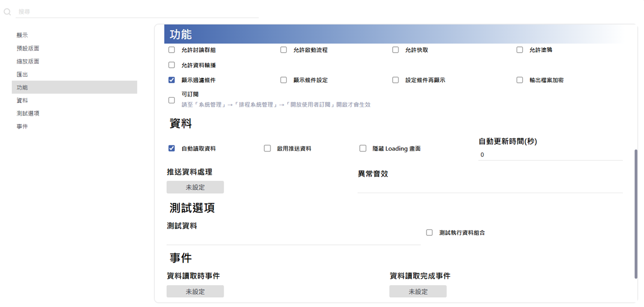The height and width of the screenshot is (307, 644).
Task: Enable 允許討論群組 checkbox
Action: [172, 50]
